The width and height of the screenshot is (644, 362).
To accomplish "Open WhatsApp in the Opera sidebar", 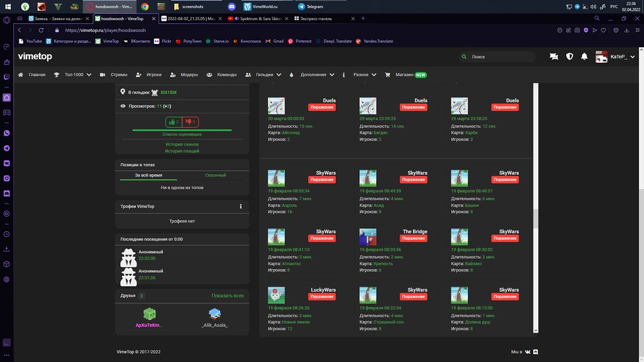I will 6,133.
